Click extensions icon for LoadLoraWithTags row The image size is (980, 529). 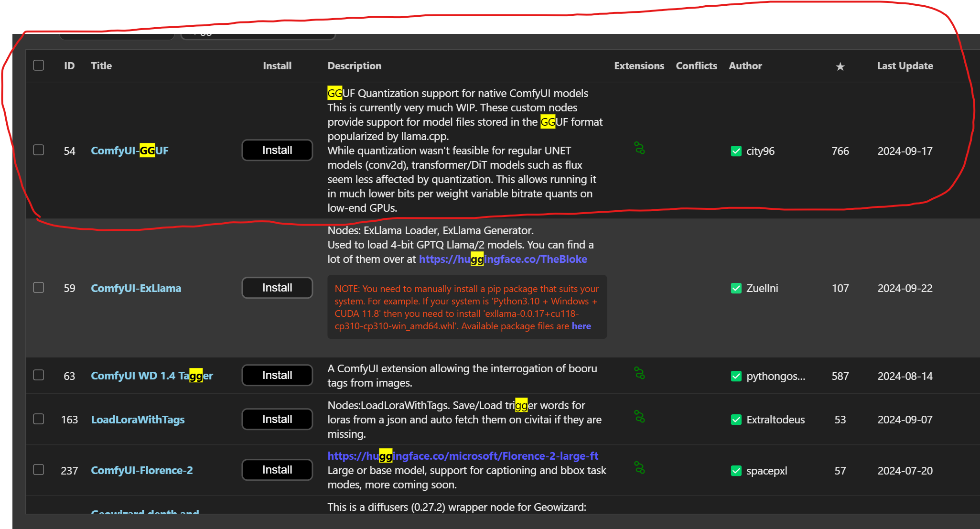tap(639, 417)
